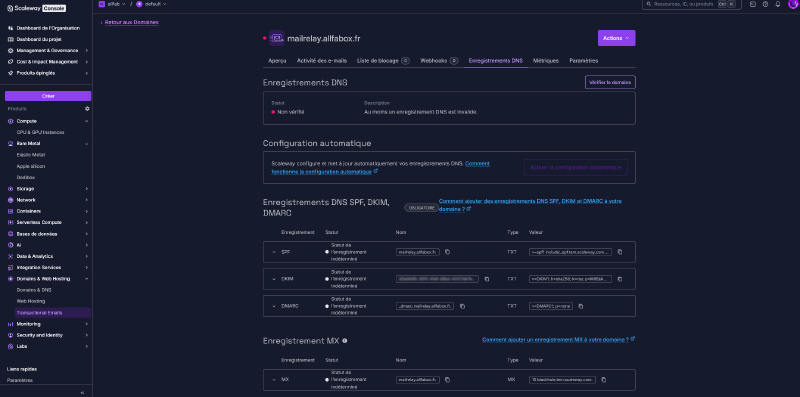Switch to the Aperçu tab
This screenshot has height=397, width=800.
277,61
